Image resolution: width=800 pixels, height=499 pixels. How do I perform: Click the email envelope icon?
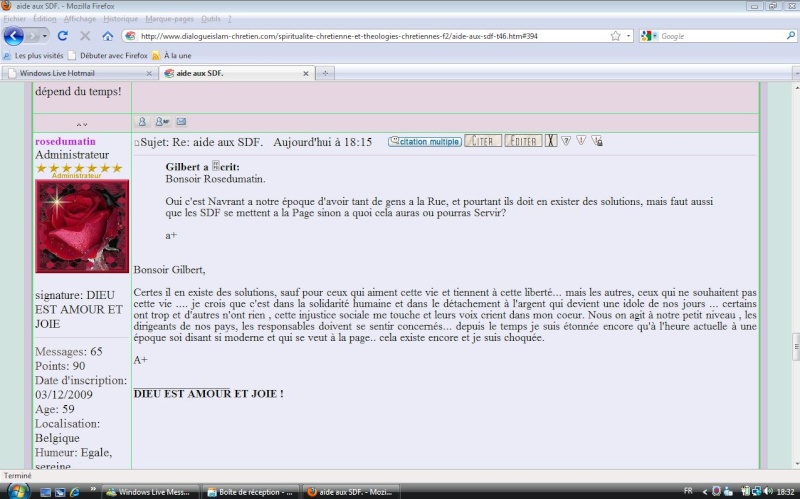(181, 121)
